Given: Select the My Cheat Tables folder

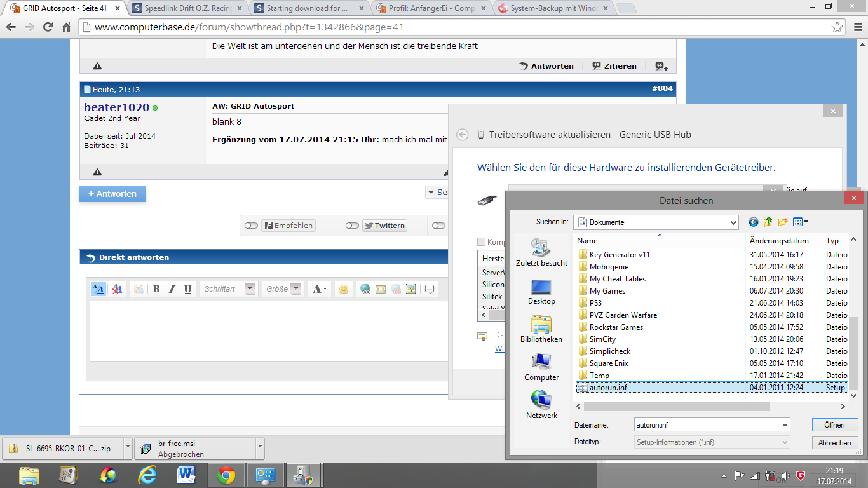Looking at the screenshot, I should [611, 279].
